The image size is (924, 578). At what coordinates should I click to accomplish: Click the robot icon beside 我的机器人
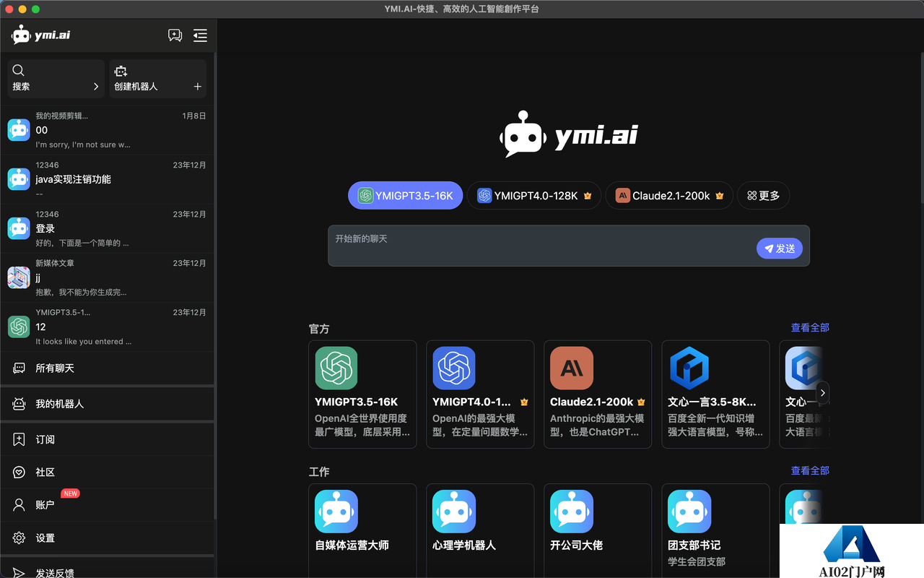click(19, 404)
